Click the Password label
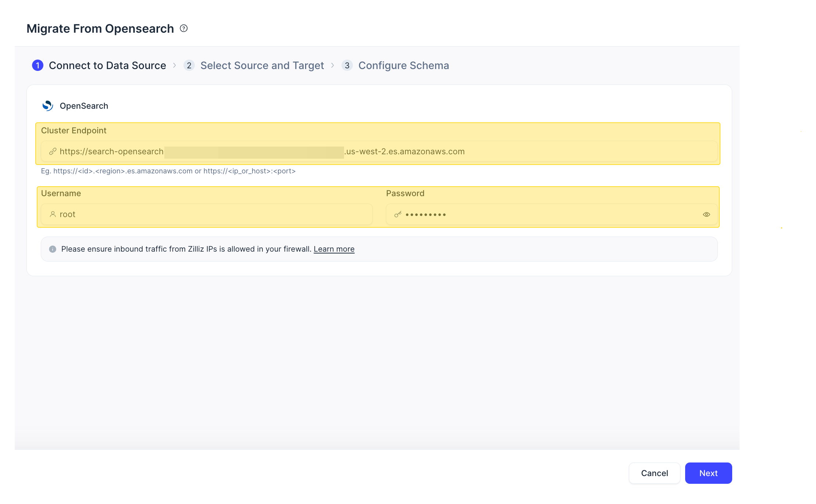Image resolution: width=816 pixels, height=504 pixels. click(405, 193)
